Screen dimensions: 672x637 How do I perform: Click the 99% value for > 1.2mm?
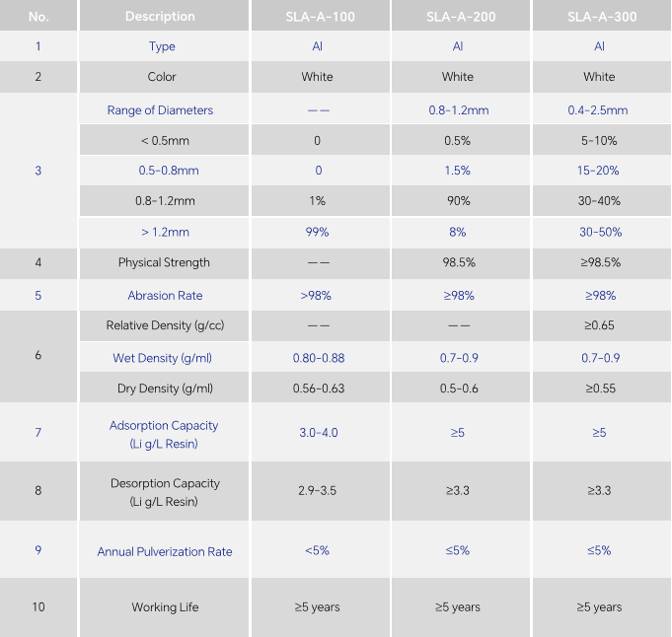[317, 233]
